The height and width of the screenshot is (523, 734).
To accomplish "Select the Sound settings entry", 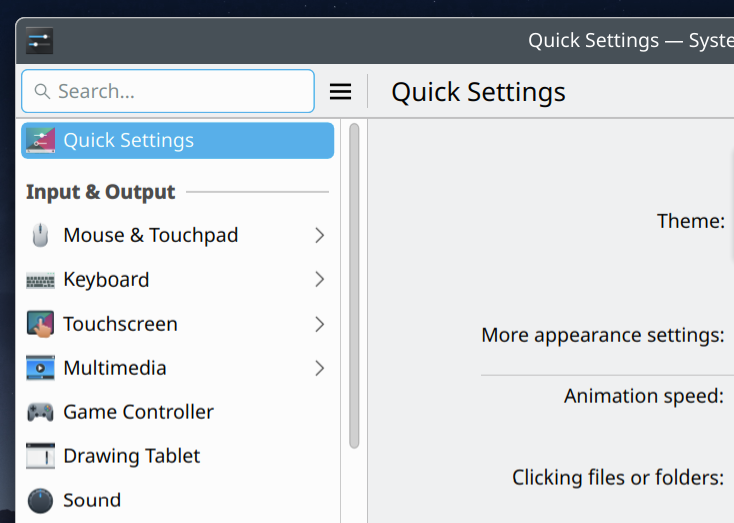I will [x=92, y=500].
